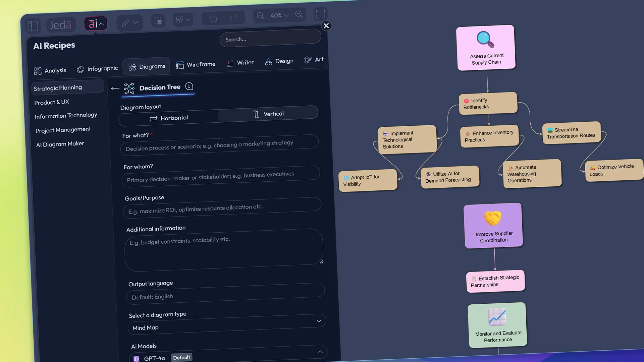Click the zoom in magnifier icon
This screenshot has width=644, height=362.
tap(260, 16)
